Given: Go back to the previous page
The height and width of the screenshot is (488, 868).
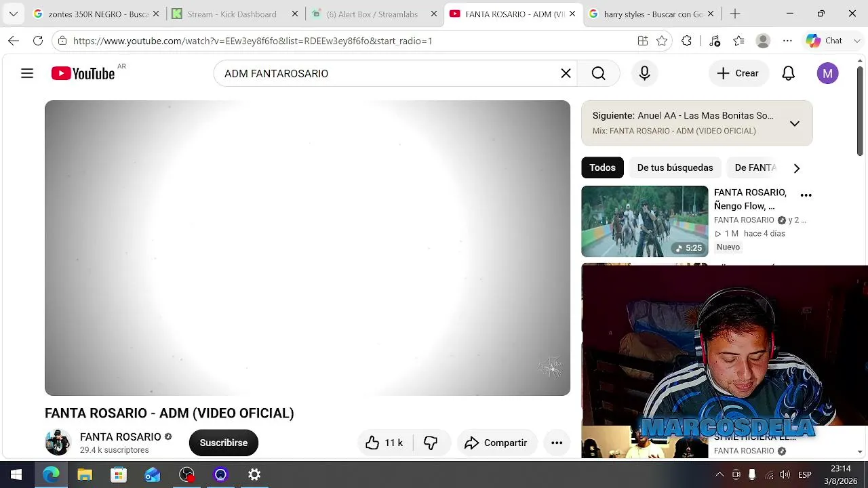Looking at the screenshot, I should [14, 41].
